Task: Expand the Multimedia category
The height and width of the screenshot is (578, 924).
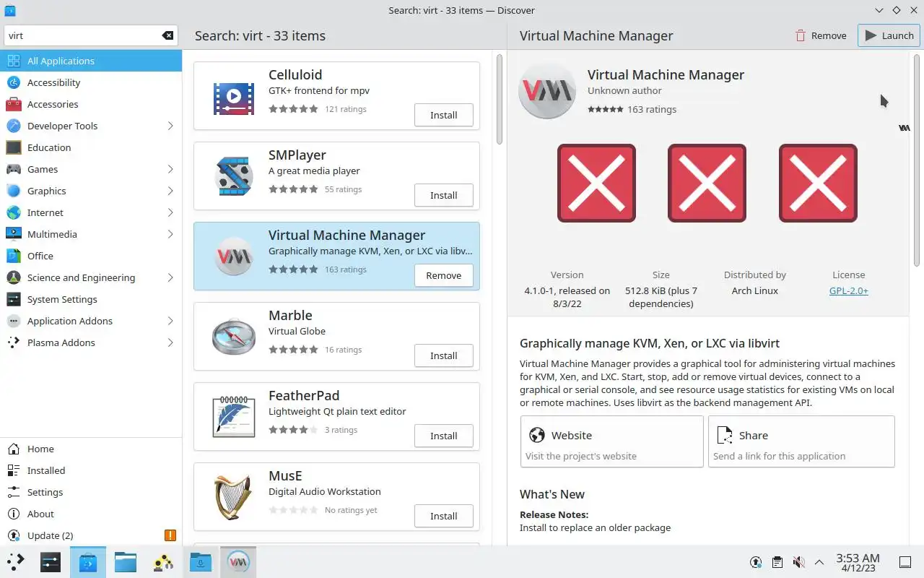Action: pos(170,234)
